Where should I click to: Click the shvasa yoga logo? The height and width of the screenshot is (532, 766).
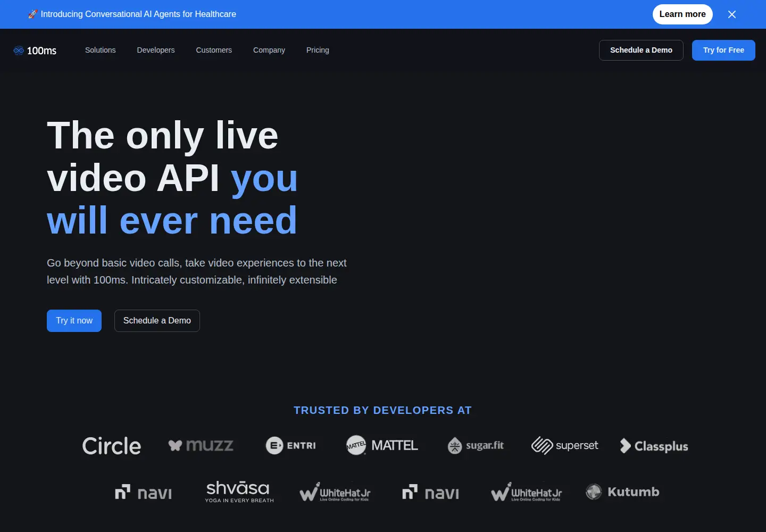(239, 492)
